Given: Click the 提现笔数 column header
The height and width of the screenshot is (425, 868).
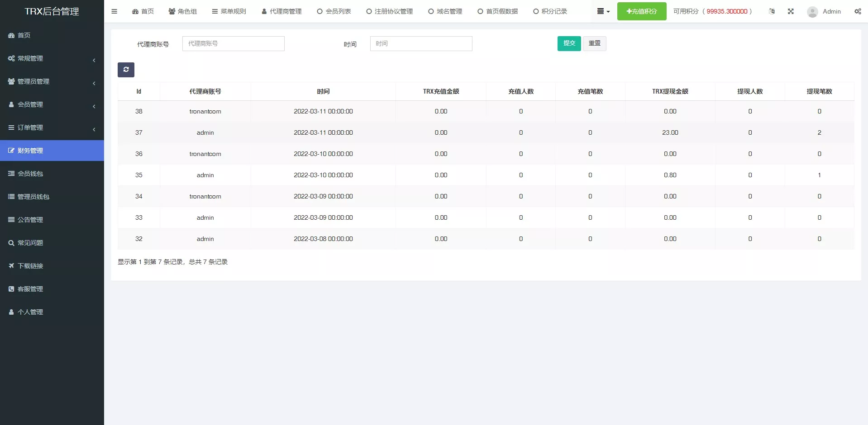Looking at the screenshot, I should coord(820,91).
